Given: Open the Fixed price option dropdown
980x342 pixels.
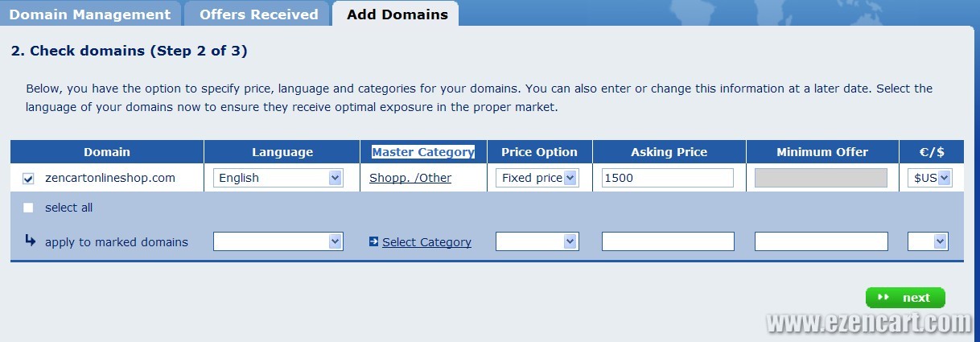Looking at the screenshot, I should 537,178.
